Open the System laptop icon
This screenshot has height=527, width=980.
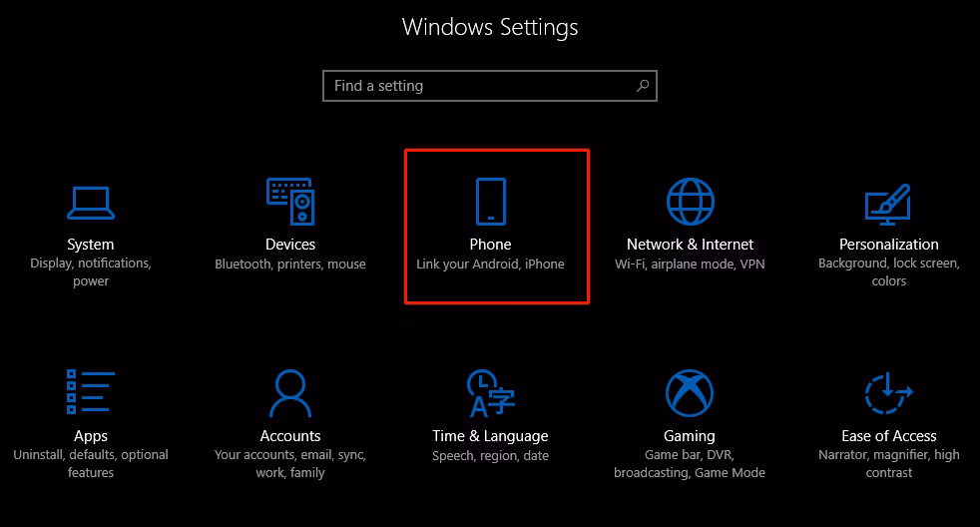point(91,203)
